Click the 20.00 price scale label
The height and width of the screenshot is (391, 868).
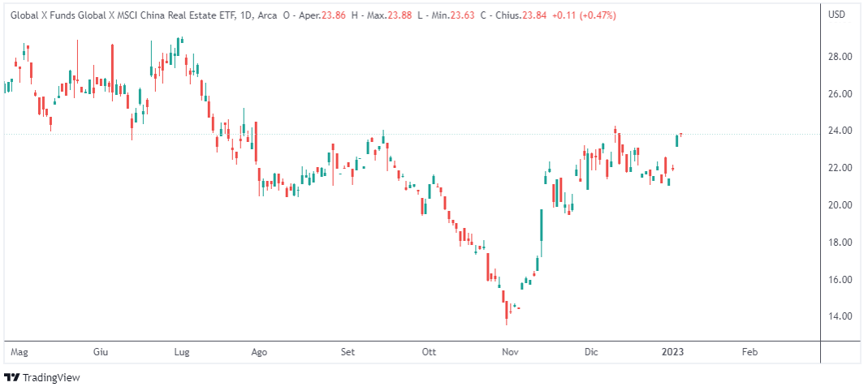[x=839, y=205]
